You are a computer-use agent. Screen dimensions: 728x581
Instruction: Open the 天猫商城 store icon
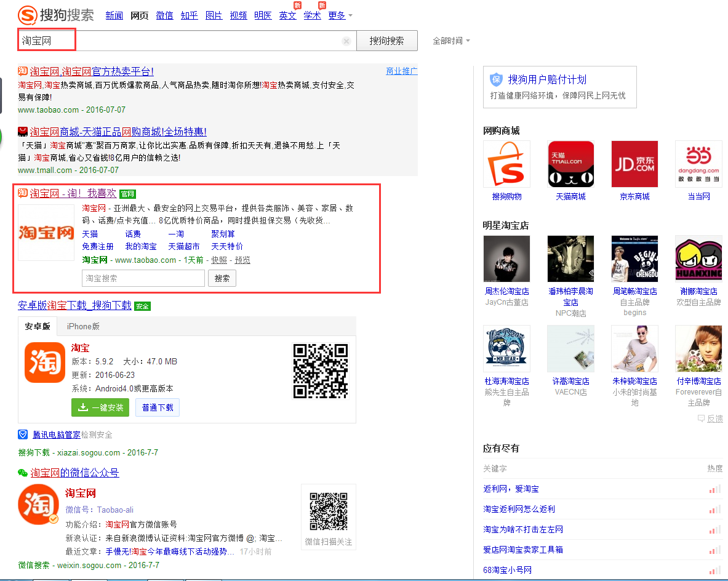click(x=570, y=164)
